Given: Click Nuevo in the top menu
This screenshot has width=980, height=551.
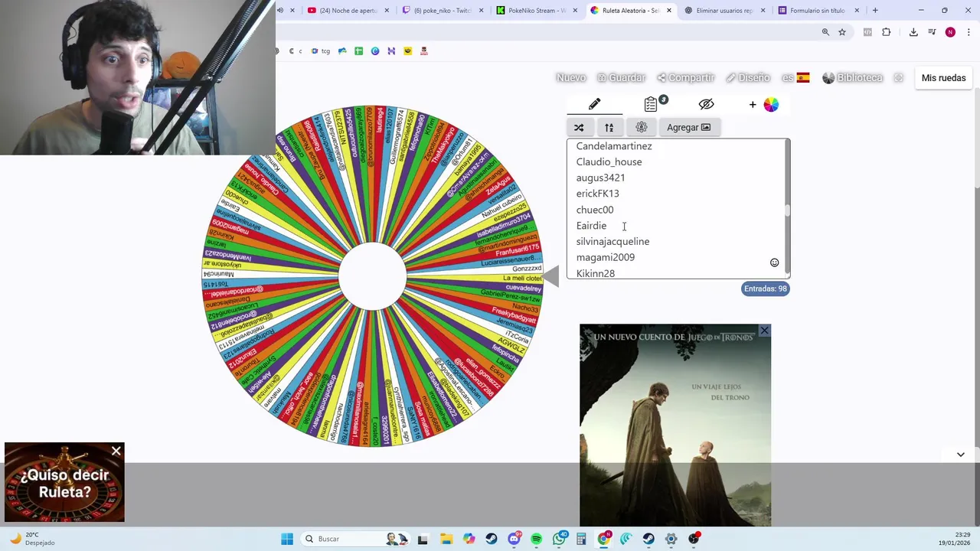Looking at the screenshot, I should [571, 77].
